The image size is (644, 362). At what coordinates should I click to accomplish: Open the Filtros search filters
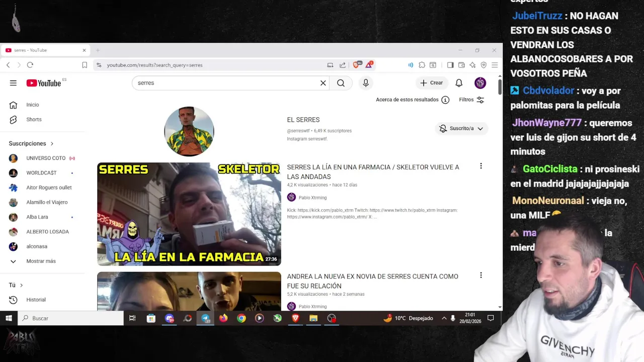(x=471, y=100)
